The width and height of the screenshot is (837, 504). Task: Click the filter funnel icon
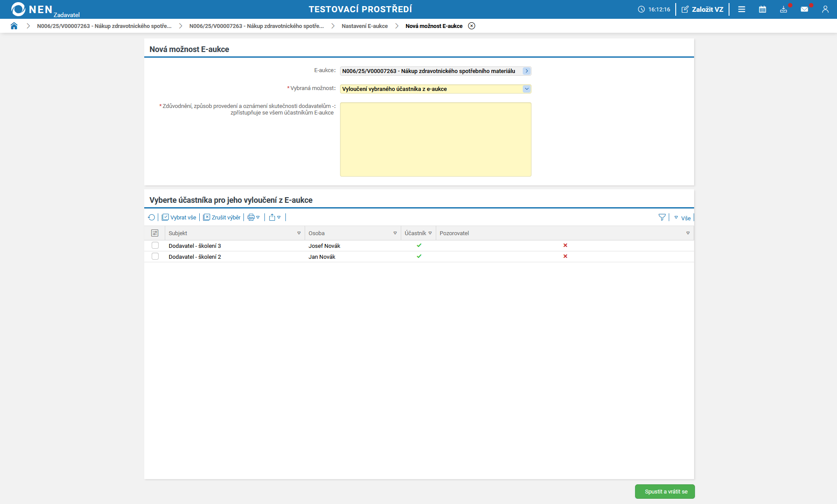tap(662, 217)
